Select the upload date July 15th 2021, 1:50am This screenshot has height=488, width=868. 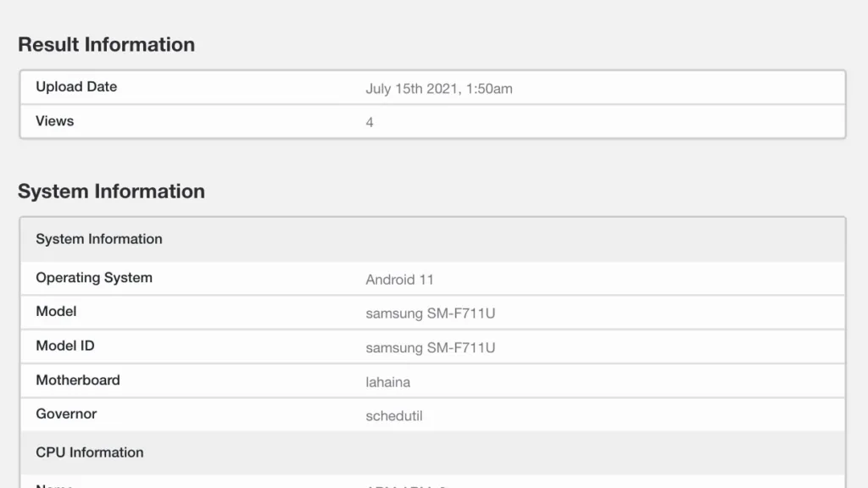coord(439,88)
